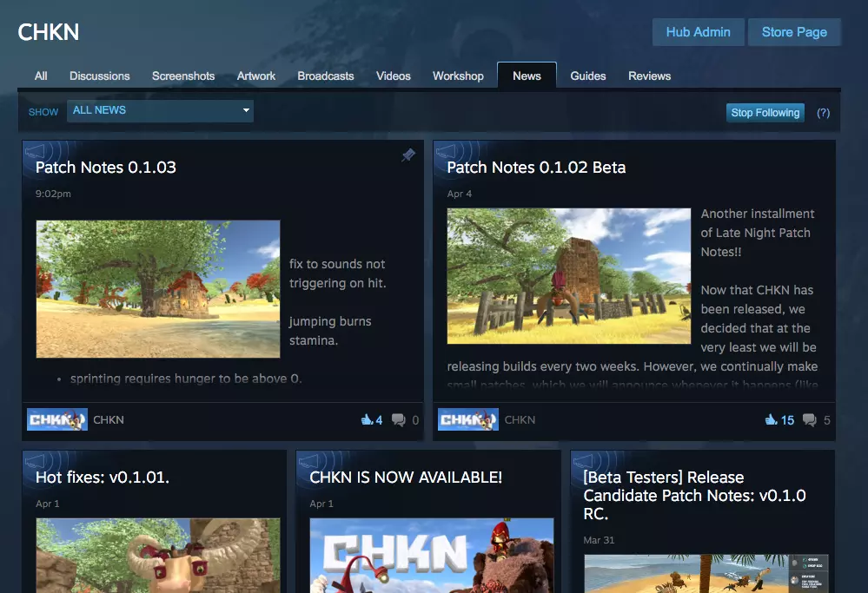The width and height of the screenshot is (868, 593).
Task: Click the Mar 31 date on Release Candidate post
Action: 599,540
